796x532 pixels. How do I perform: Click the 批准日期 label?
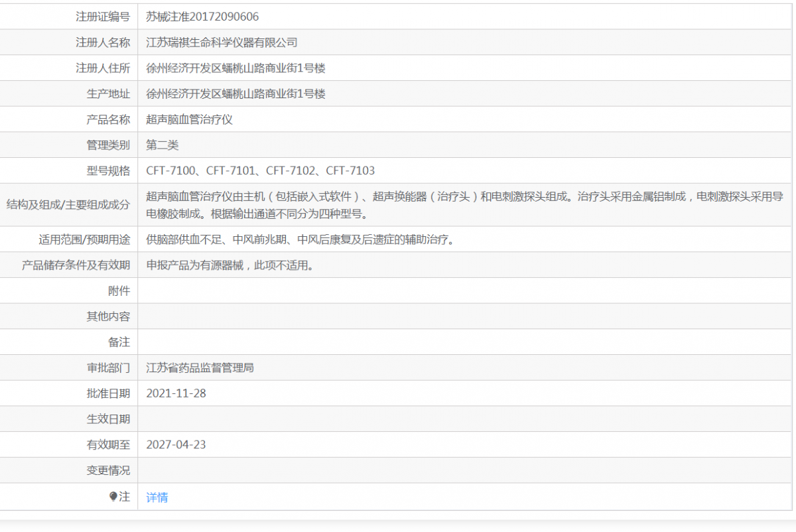(x=108, y=393)
